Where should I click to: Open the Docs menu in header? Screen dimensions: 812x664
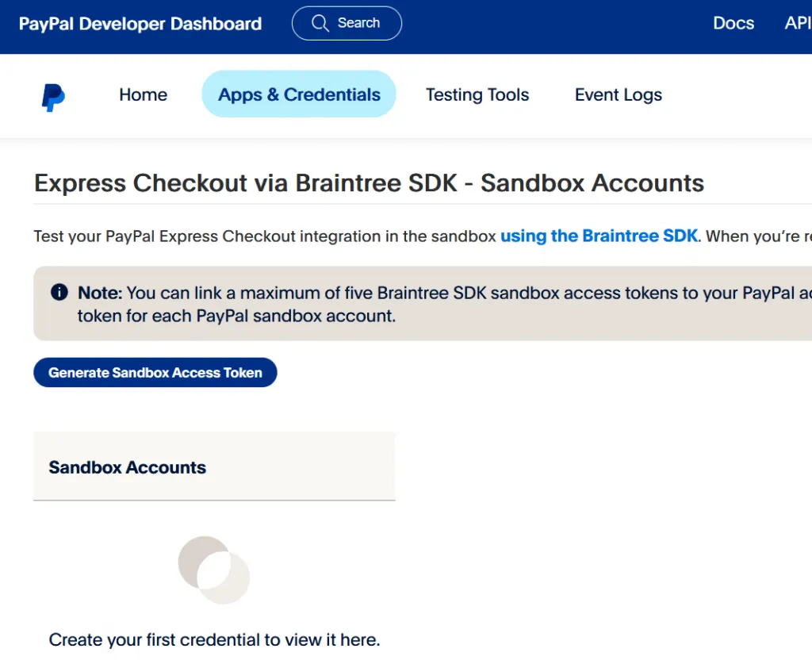(x=733, y=23)
